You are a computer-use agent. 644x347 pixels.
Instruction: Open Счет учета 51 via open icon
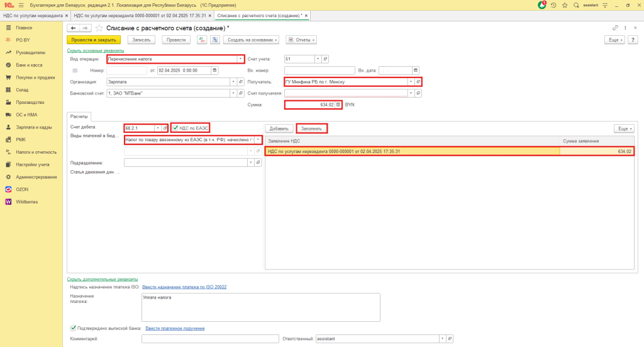(x=325, y=59)
